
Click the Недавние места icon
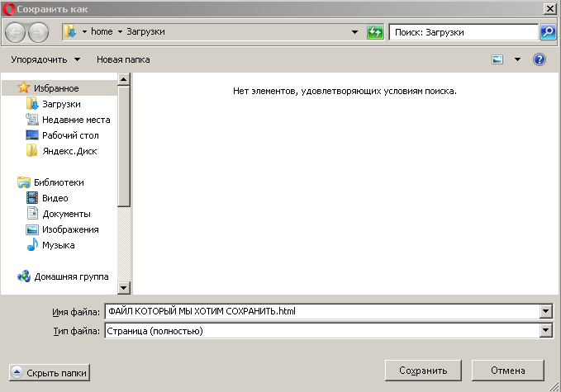click(32, 120)
